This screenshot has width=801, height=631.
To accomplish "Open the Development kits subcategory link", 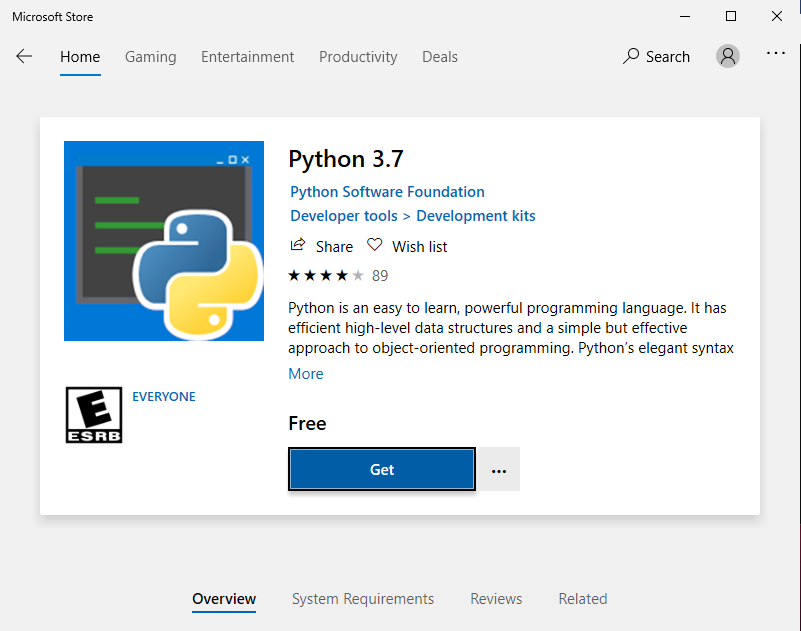I will [x=476, y=216].
